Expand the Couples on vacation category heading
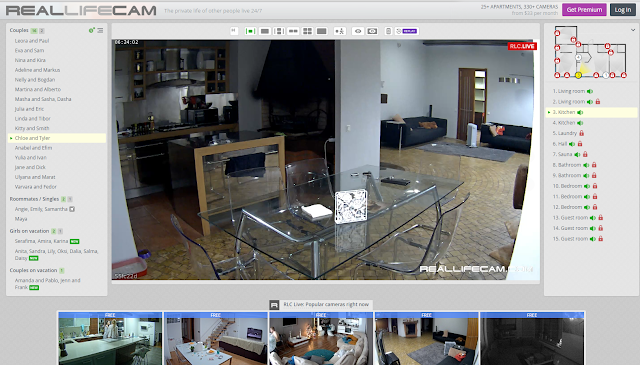Image resolution: width=640 pixels, height=365 pixels. [x=33, y=270]
